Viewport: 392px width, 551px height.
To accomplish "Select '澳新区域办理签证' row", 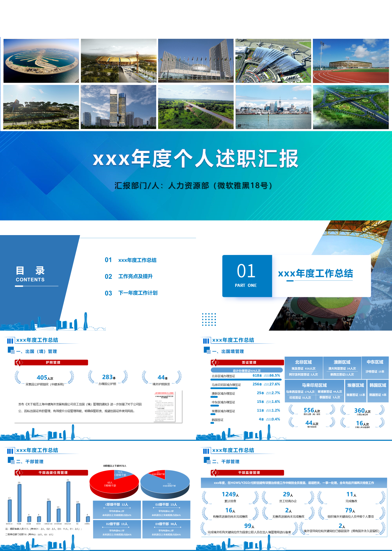I will point(246,393).
